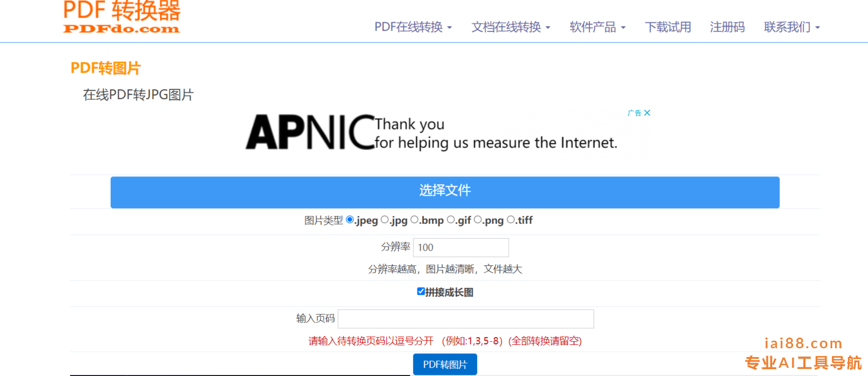Choose .gif output format
This screenshot has height=376, width=868.
pos(451,220)
